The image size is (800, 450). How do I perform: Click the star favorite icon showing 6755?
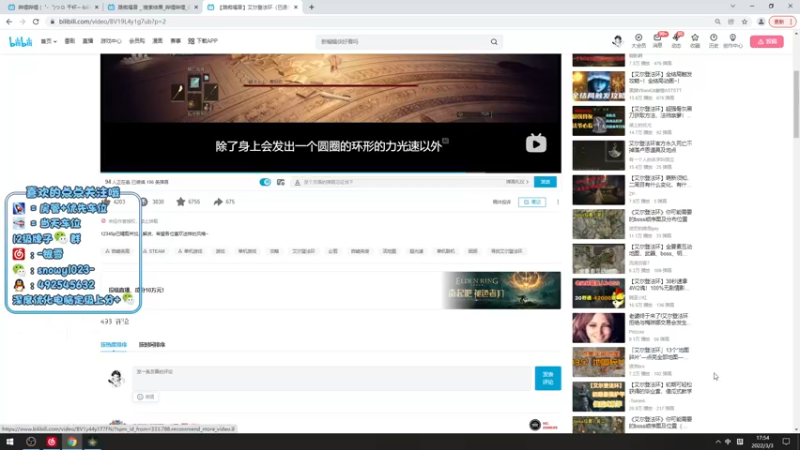[x=181, y=202]
